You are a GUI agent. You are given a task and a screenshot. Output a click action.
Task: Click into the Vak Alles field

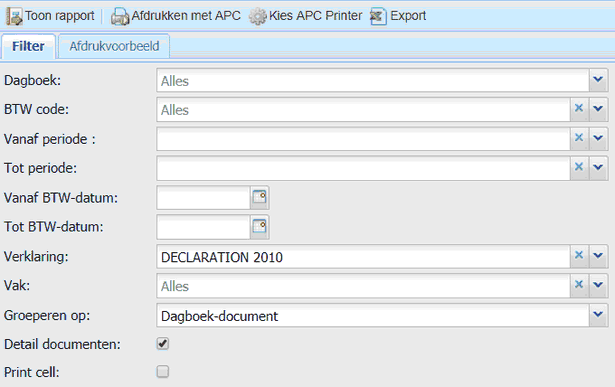(x=364, y=286)
